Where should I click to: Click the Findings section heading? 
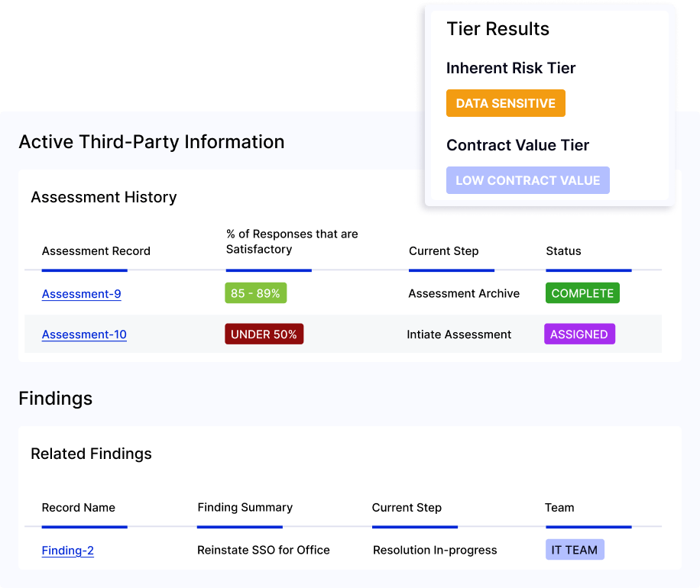55,399
